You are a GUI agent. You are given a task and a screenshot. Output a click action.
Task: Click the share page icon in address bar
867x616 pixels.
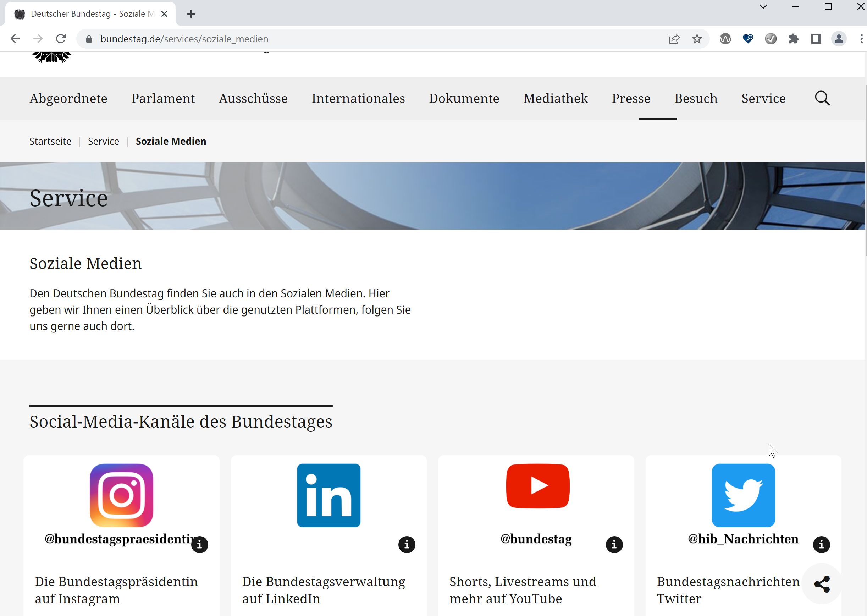pos(674,39)
